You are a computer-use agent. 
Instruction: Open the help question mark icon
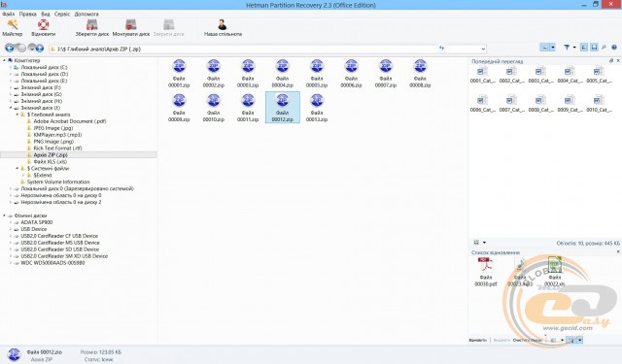point(614,48)
